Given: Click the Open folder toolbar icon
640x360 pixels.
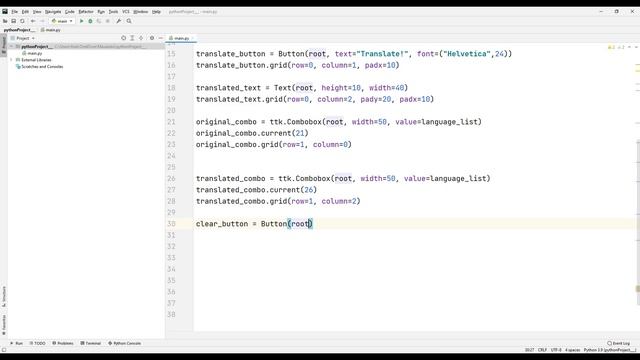Looking at the screenshot, I should pyautogui.click(x=5, y=21).
